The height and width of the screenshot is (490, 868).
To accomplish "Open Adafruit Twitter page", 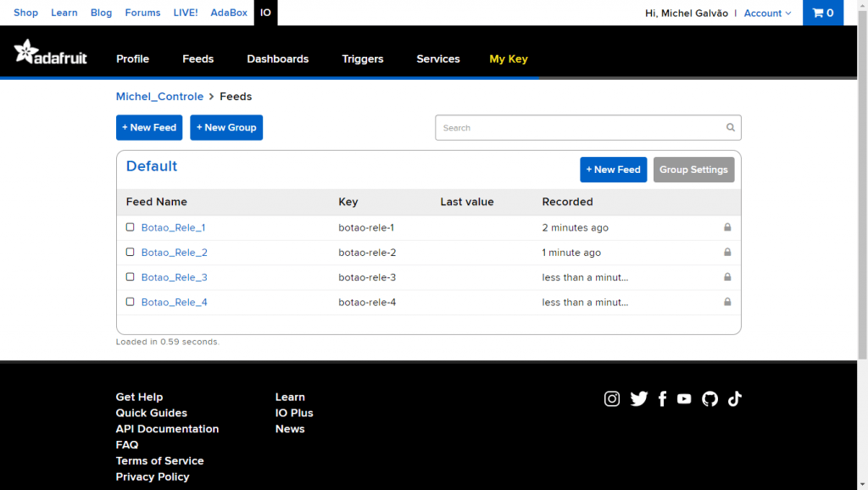I will tap(639, 398).
